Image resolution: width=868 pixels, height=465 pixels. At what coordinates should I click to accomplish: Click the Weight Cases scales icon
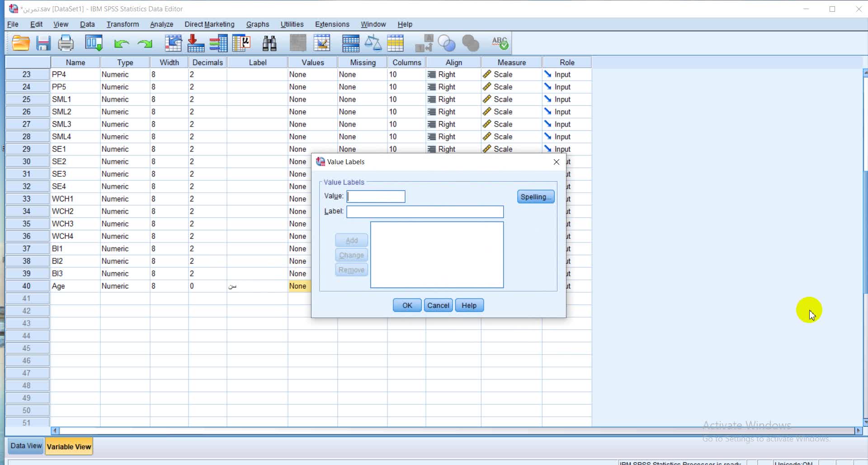pos(373,43)
